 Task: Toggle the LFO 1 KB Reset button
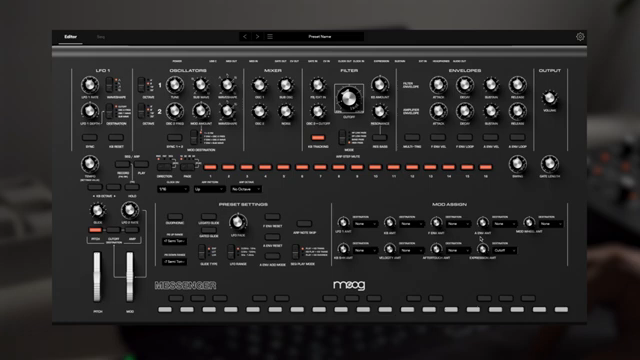pyautogui.click(x=116, y=138)
